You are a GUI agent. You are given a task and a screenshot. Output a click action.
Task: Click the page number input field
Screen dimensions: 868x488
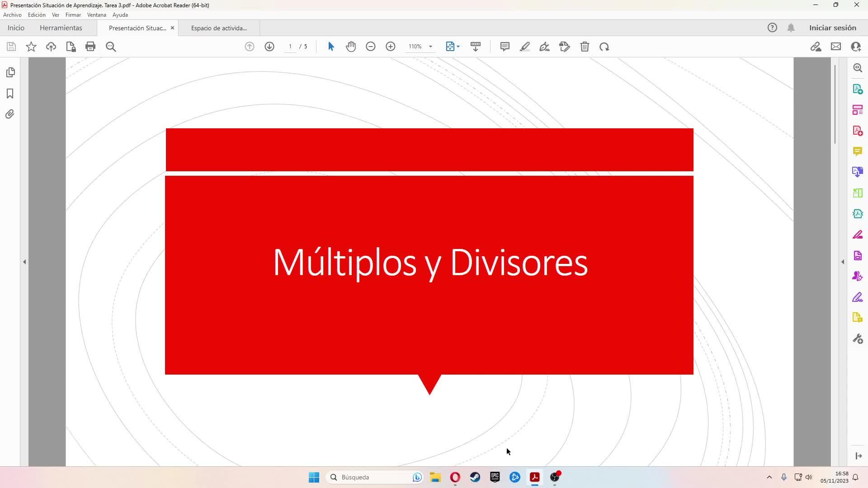point(290,47)
